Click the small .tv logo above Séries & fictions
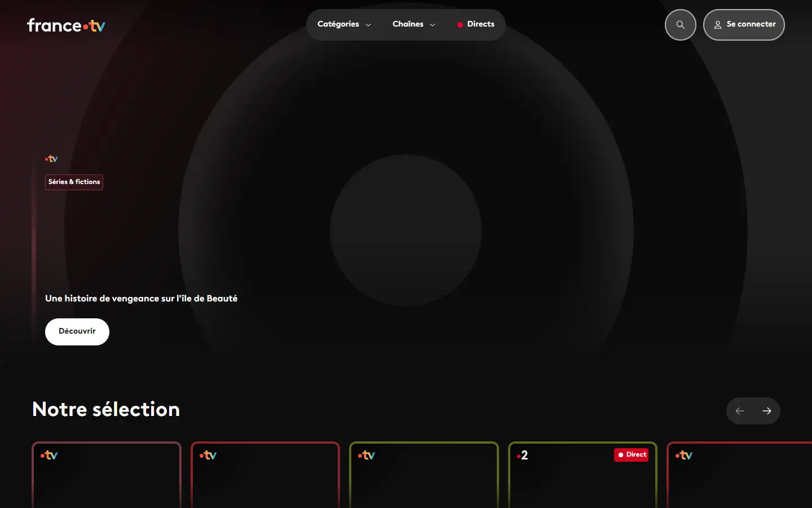 tap(51, 159)
